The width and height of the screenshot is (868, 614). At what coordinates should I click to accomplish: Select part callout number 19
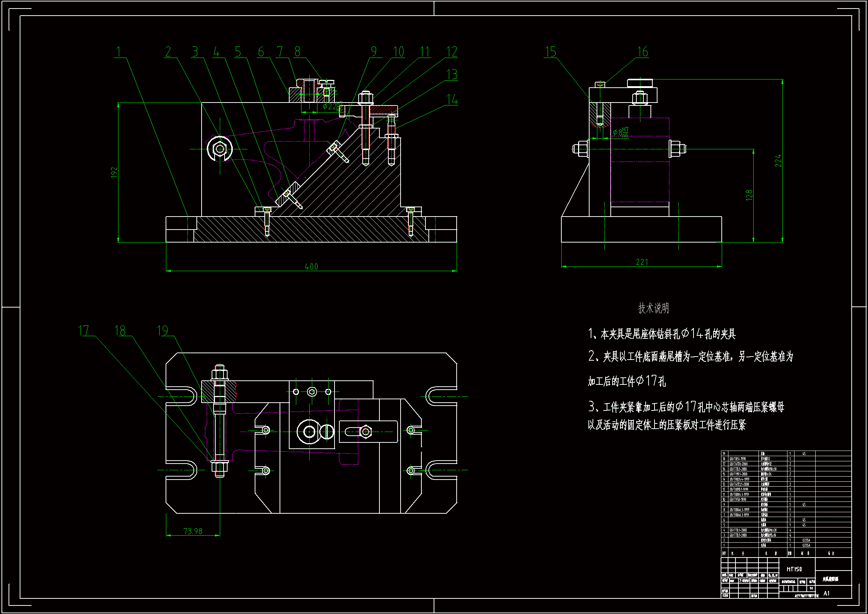[163, 331]
